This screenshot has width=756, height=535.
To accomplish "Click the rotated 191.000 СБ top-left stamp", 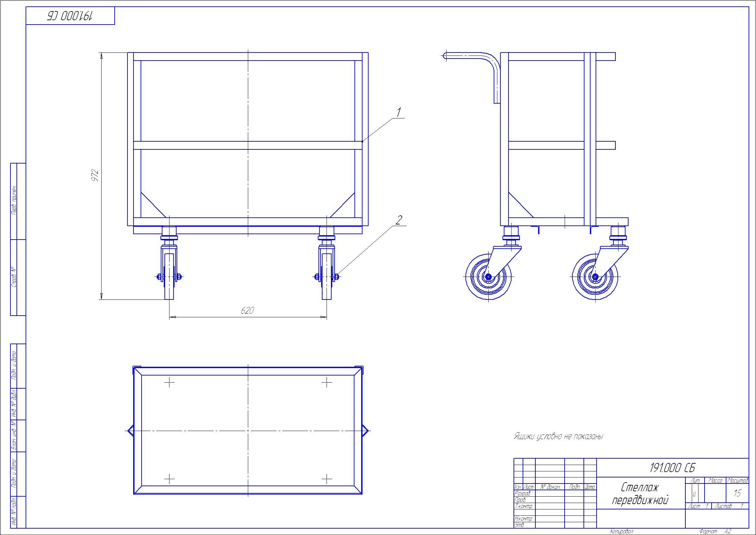I will point(70,16).
